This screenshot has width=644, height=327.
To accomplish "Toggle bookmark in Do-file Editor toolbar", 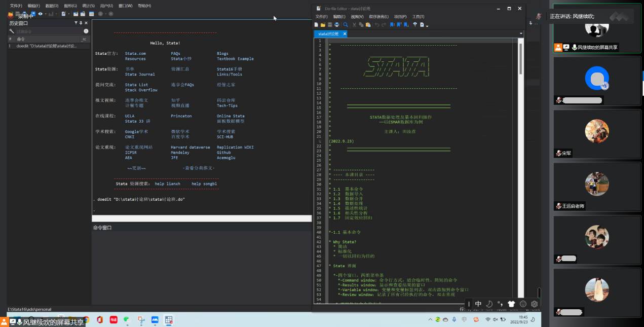I will (x=393, y=24).
